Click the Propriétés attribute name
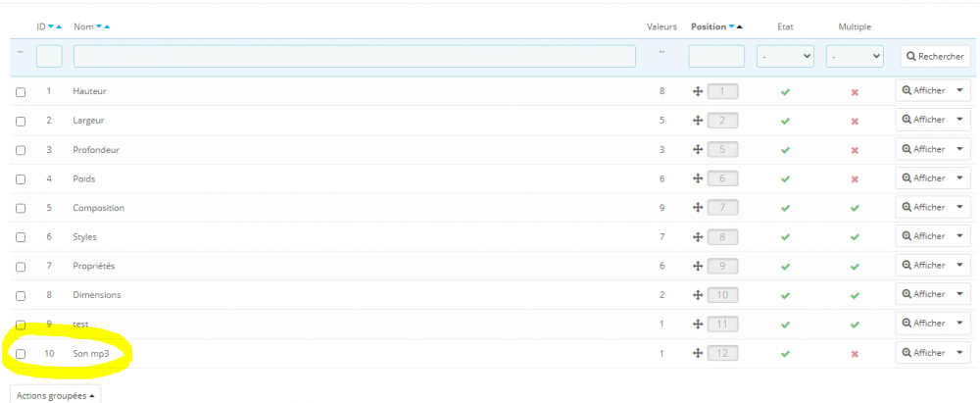Screen dimensions: 980x403 (x=94, y=266)
